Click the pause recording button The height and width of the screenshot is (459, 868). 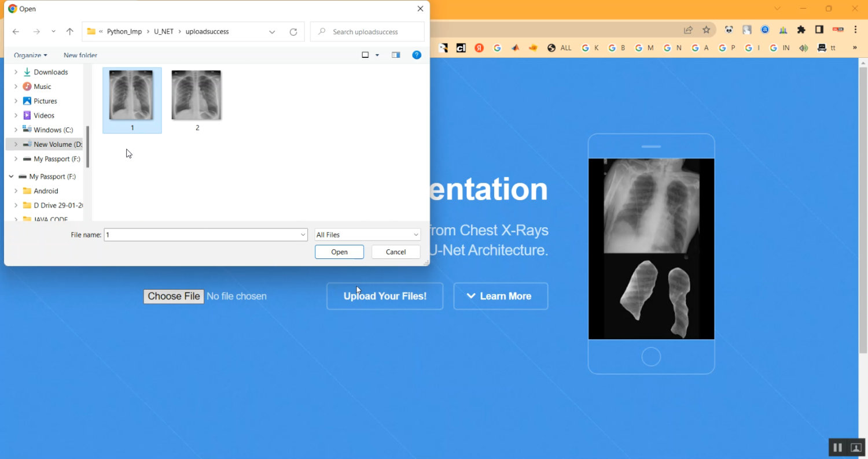[837, 447]
